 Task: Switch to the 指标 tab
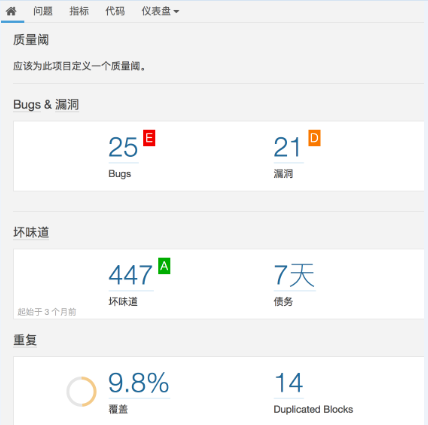coord(79,11)
